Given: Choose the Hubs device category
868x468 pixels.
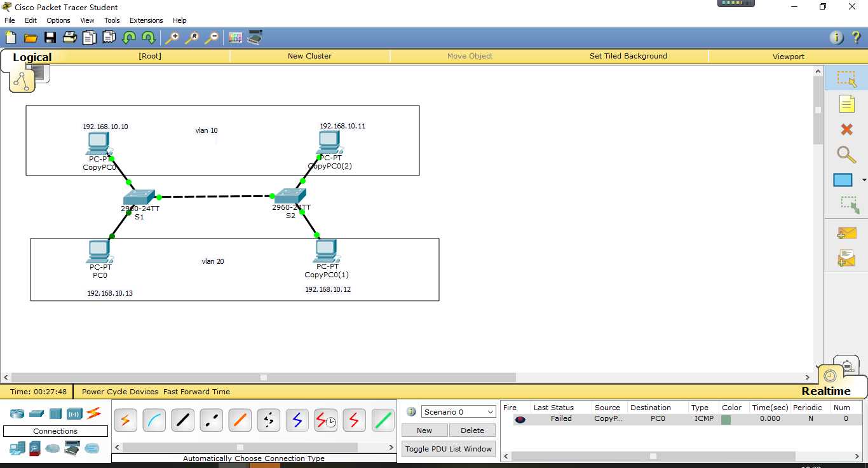Looking at the screenshot, I should tap(55, 414).
